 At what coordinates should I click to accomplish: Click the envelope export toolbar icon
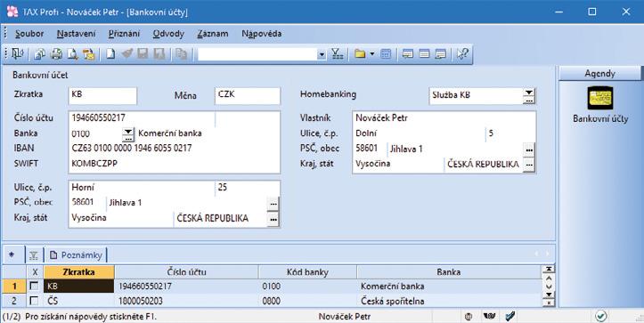[x=89, y=54]
